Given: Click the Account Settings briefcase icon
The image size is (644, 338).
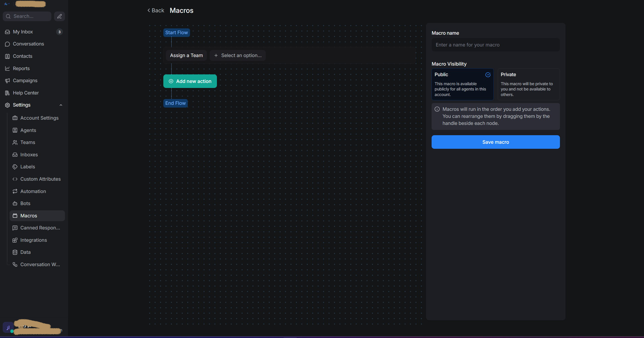Looking at the screenshot, I should pos(15,118).
